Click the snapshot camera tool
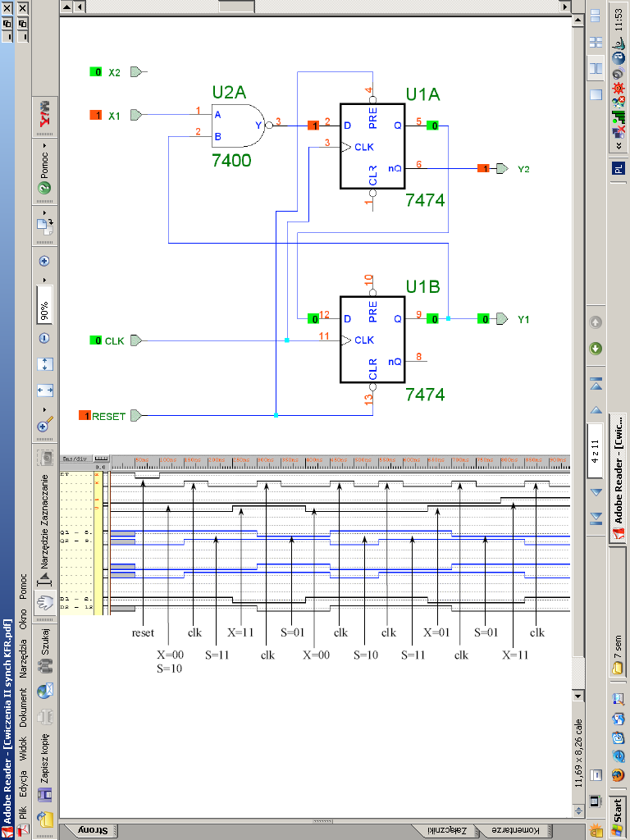The height and width of the screenshot is (840, 630). [44, 458]
